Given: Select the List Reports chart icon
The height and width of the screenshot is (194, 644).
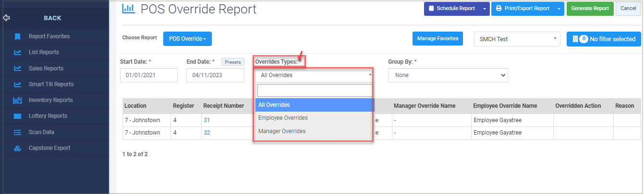Looking at the screenshot, I should tap(17, 52).
